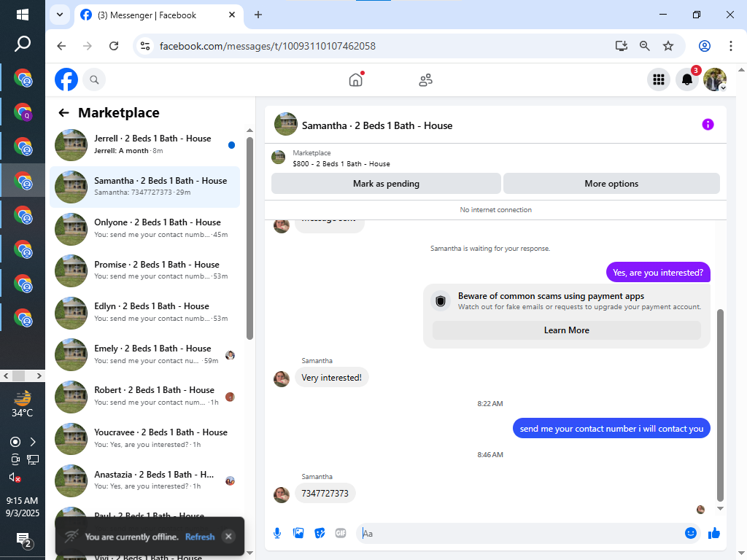Screen dimensions: 747x560
Task: Click the chat messages scrollbar
Action: point(720,405)
